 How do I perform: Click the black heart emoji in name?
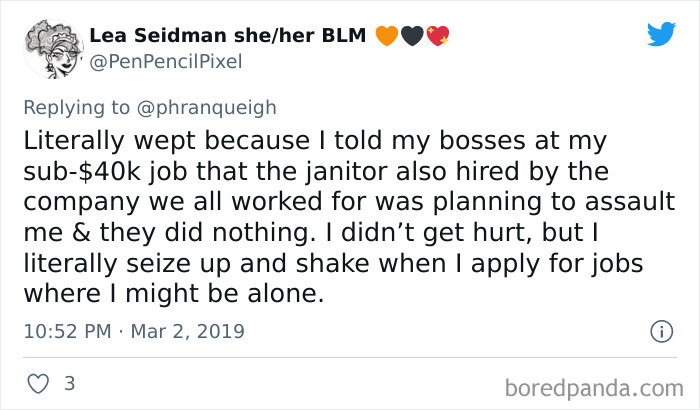[x=412, y=36]
